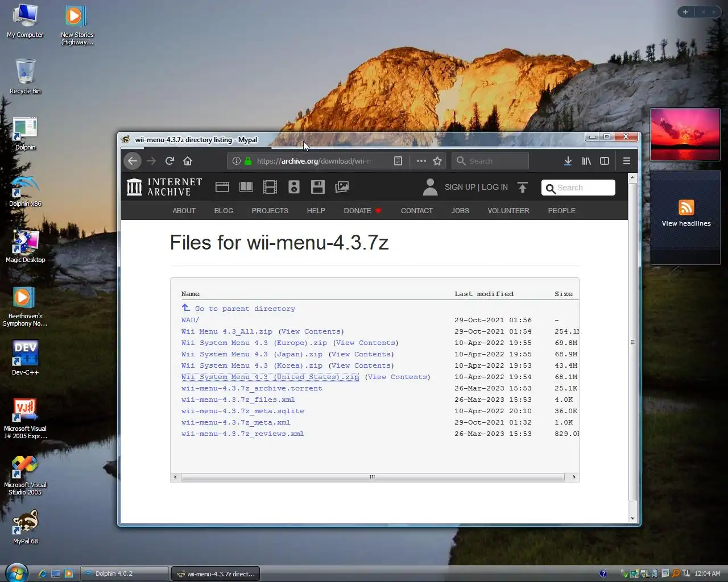
Task: Go back to the previous page
Action: pos(133,161)
